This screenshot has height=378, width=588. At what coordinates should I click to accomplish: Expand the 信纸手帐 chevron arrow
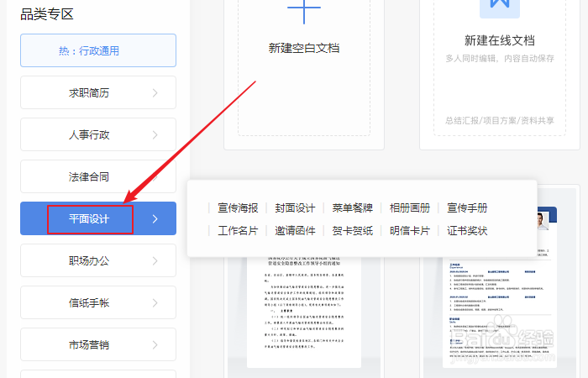coord(155,303)
